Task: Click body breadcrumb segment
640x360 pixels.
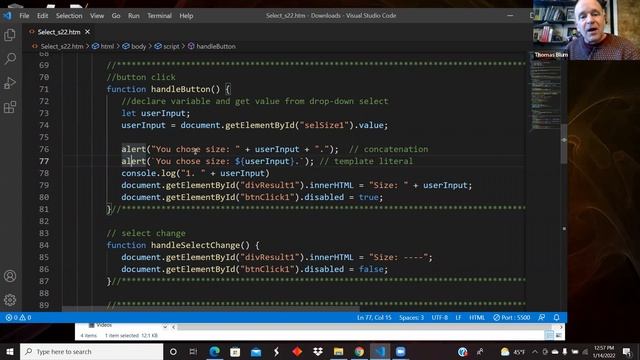Action: click(138, 46)
